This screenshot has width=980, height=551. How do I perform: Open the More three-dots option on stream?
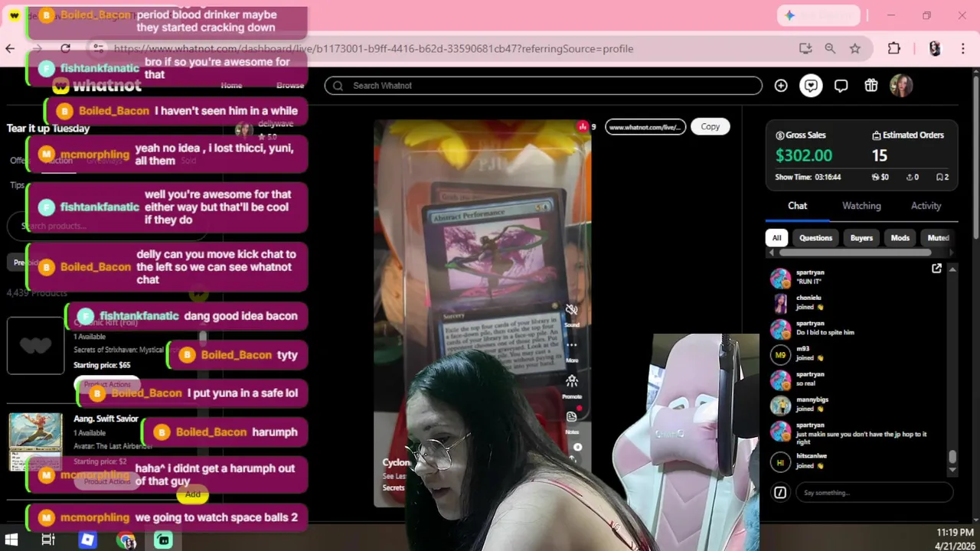point(572,345)
